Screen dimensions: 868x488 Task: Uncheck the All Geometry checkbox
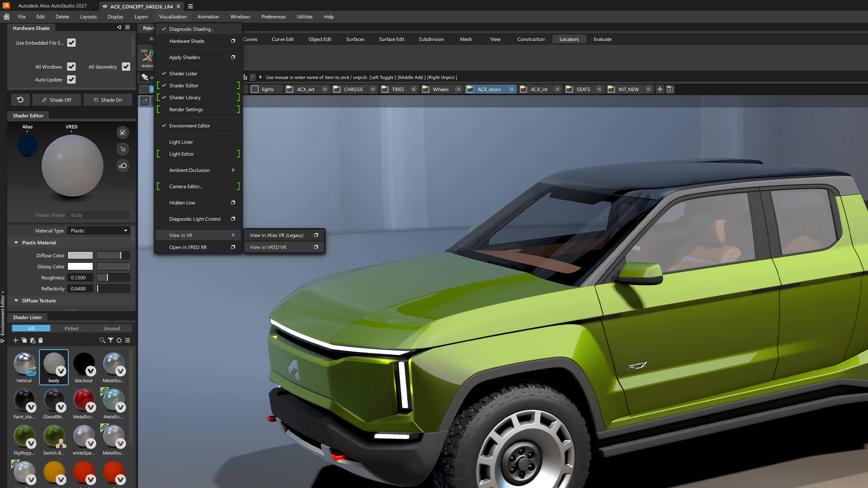126,67
